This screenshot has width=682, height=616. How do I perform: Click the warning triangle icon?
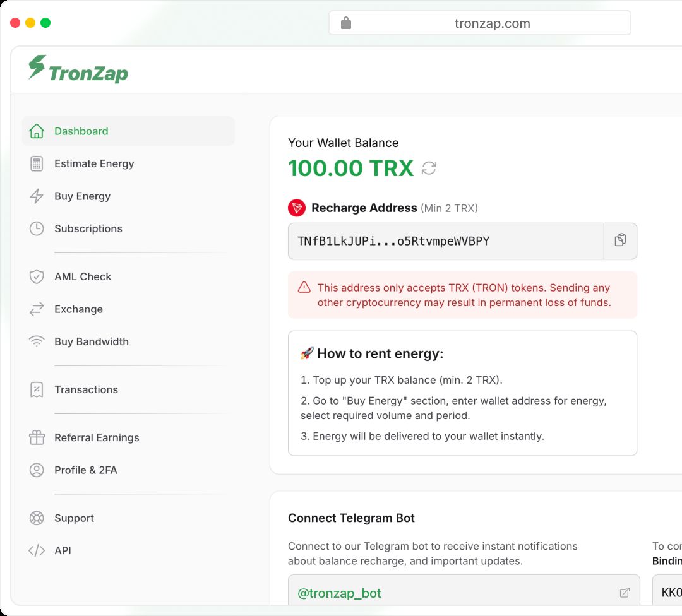(x=304, y=287)
